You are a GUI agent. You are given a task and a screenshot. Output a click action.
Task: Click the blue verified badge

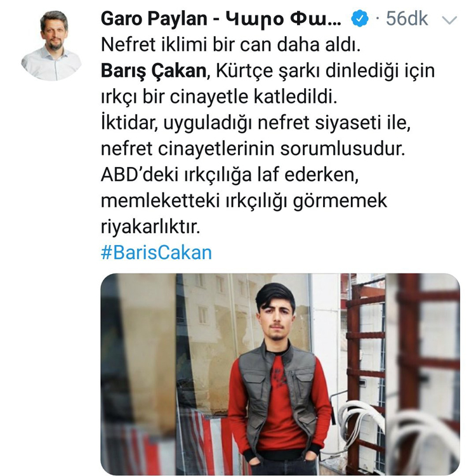tap(360, 19)
